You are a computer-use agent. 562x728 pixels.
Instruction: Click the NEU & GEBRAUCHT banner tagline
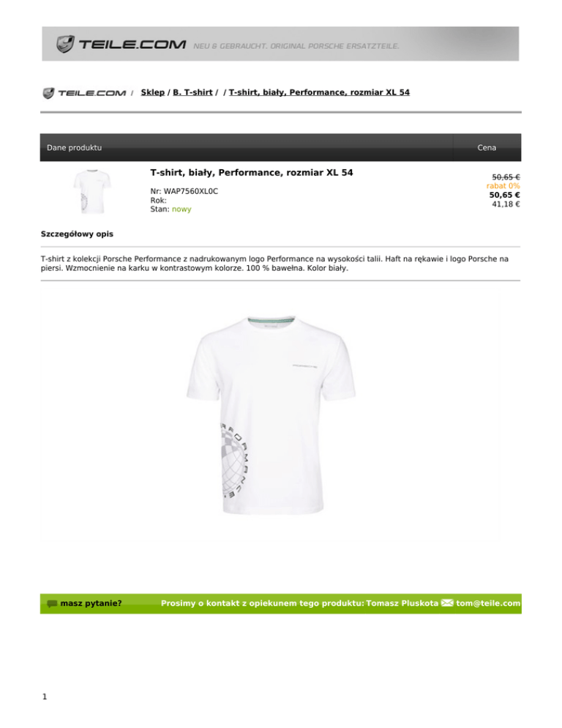coord(296,46)
